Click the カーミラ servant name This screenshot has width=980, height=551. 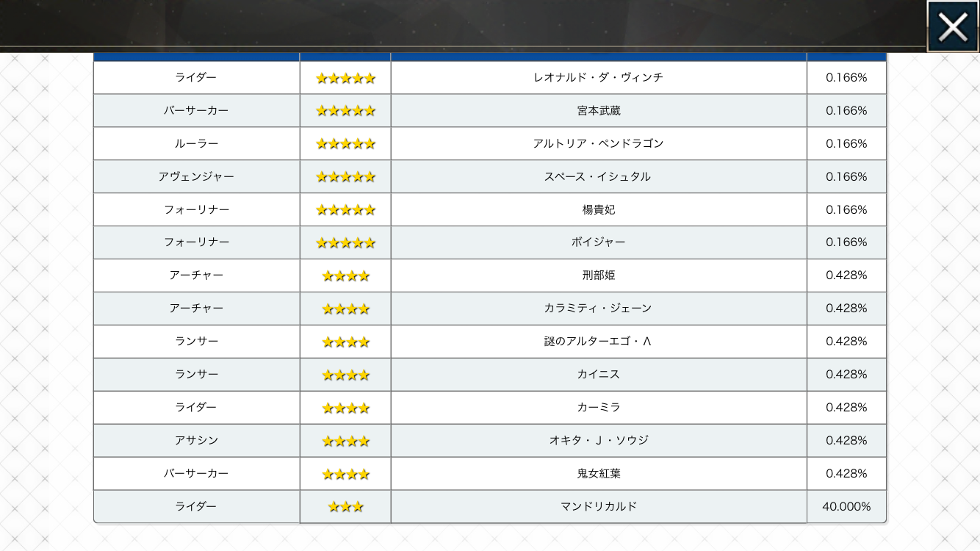pyautogui.click(x=598, y=407)
